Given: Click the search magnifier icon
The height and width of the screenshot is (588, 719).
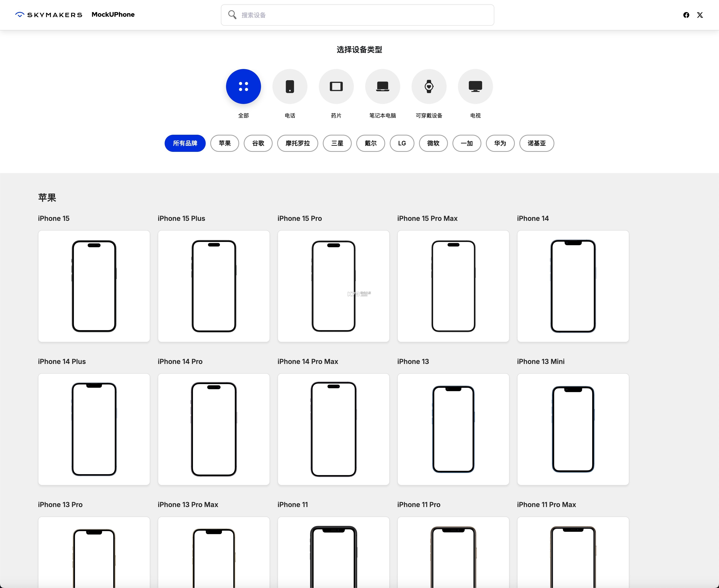Looking at the screenshot, I should [232, 15].
